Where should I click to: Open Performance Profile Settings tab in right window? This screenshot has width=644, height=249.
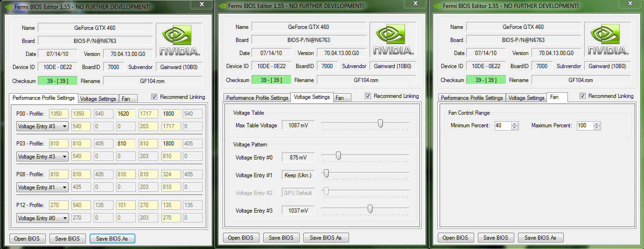472,98
